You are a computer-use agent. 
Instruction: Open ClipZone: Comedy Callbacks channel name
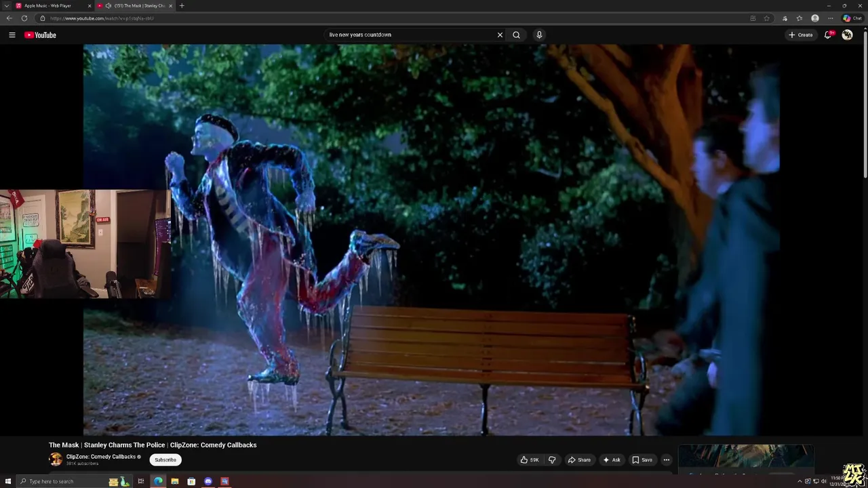(x=100, y=457)
